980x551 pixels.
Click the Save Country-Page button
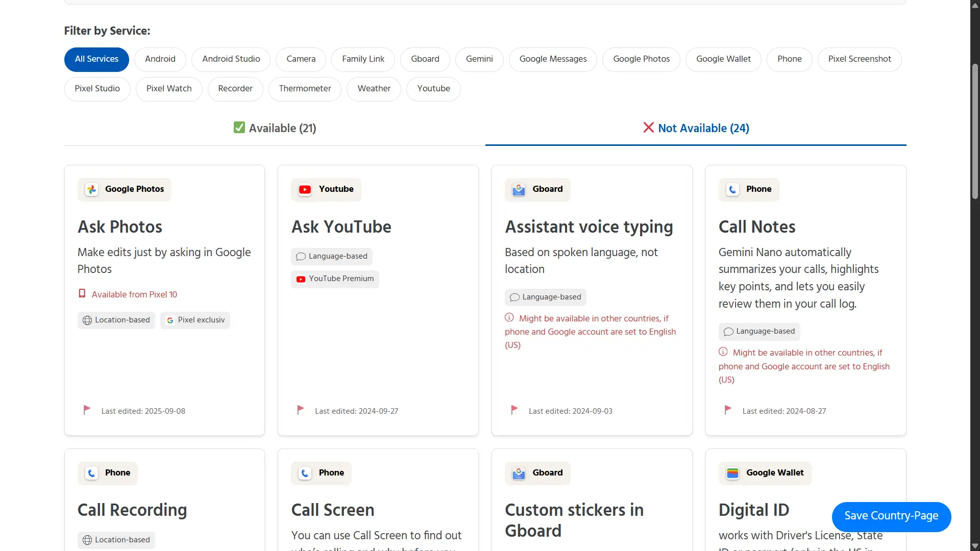[x=891, y=516]
